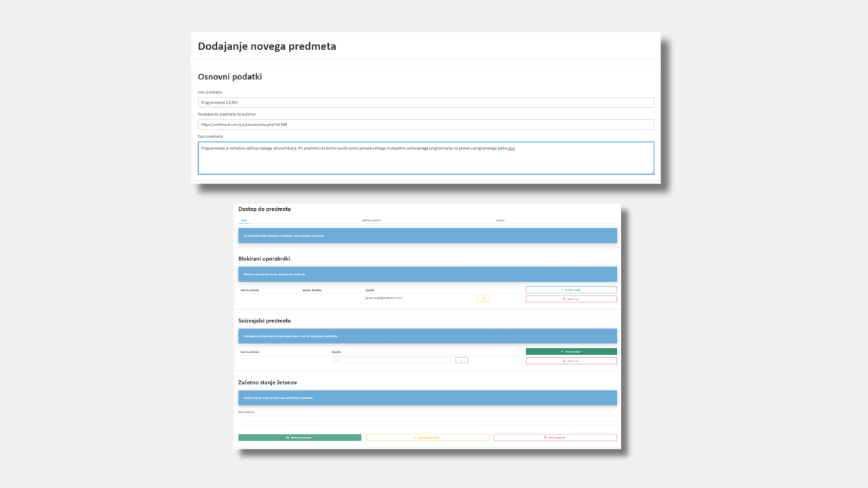Image resolution: width=868 pixels, height=488 pixels.
Task: Click the 'Povezava do predmeta na eučilnici' URL field
Action: (425, 125)
